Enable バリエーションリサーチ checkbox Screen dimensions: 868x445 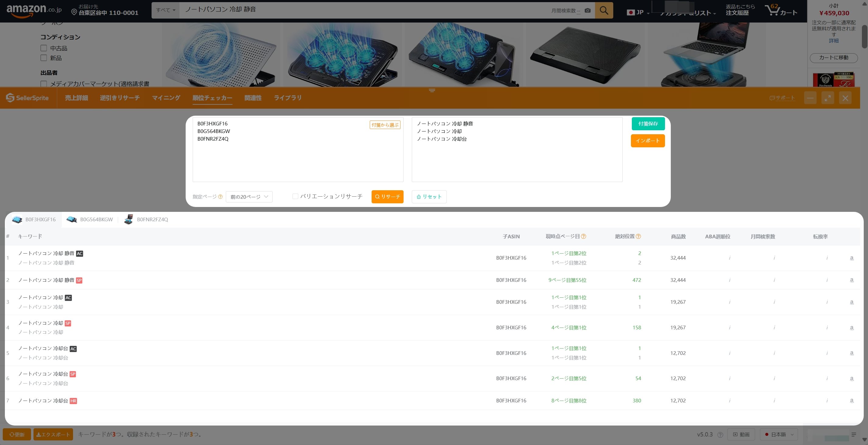pyautogui.click(x=295, y=196)
